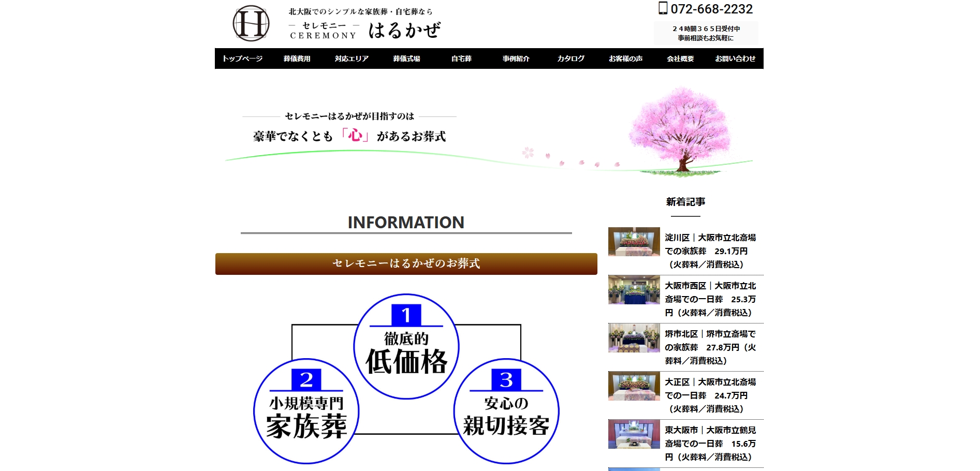Click the circular H logo icon
980x471 pixels.
251,23
